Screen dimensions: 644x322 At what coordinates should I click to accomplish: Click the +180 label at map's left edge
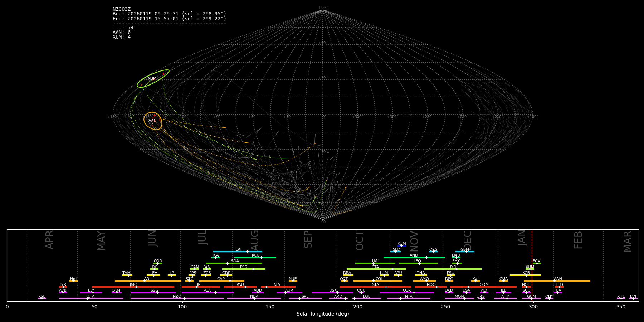pos(112,117)
